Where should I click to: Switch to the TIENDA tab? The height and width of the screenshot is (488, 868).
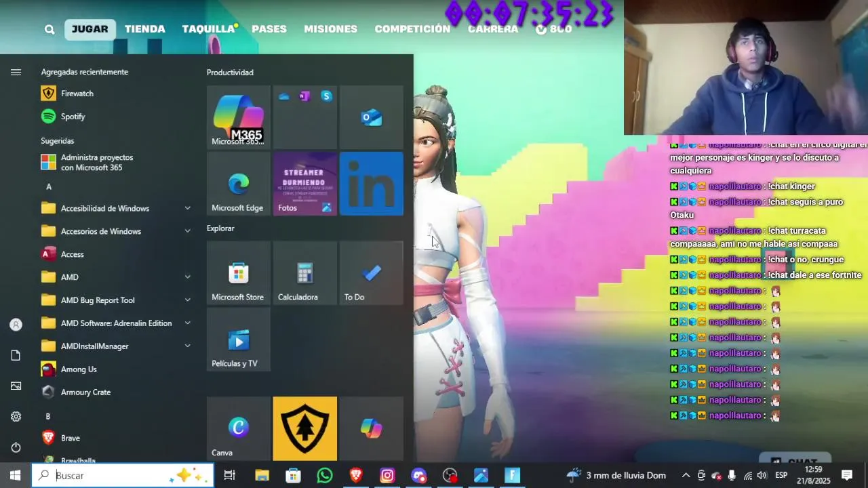tap(145, 29)
